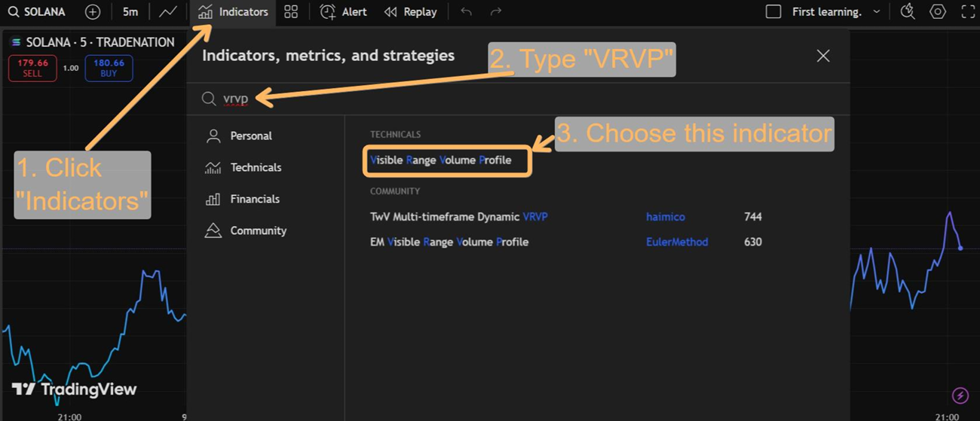Open author EulerMethod's profile
The image size is (980, 421).
click(x=677, y=242)
